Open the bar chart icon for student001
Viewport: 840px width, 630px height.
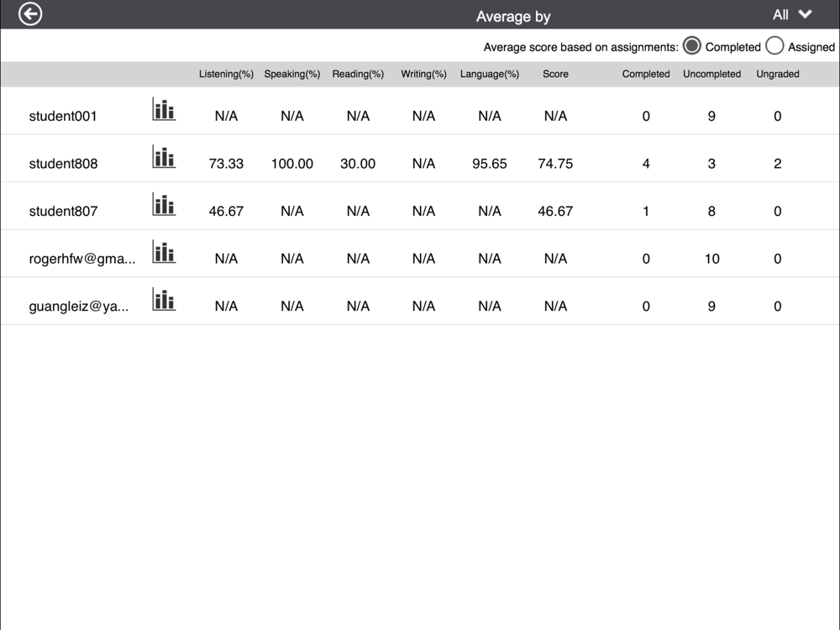(164, 108)
